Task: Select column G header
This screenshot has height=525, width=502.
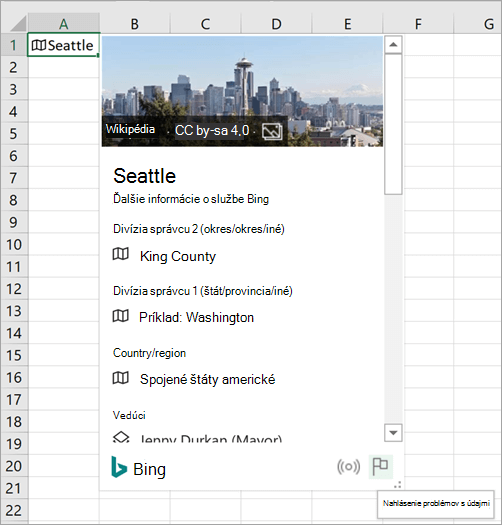Action: click(478, 23)
